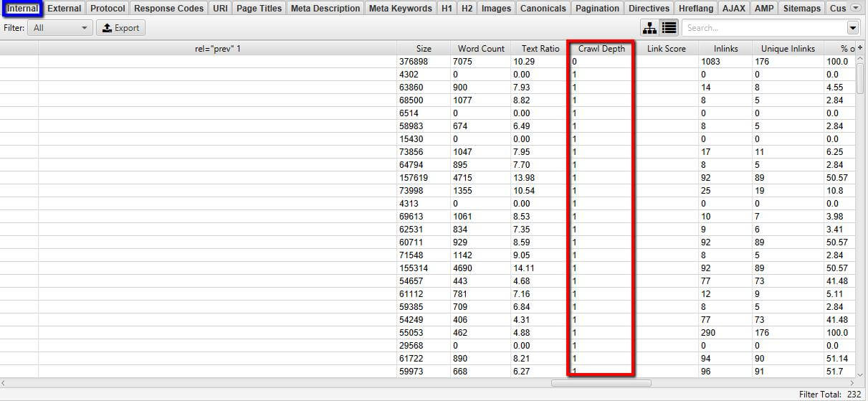
Task: Sort by the Link Score column header
Action: pos(666,49)
